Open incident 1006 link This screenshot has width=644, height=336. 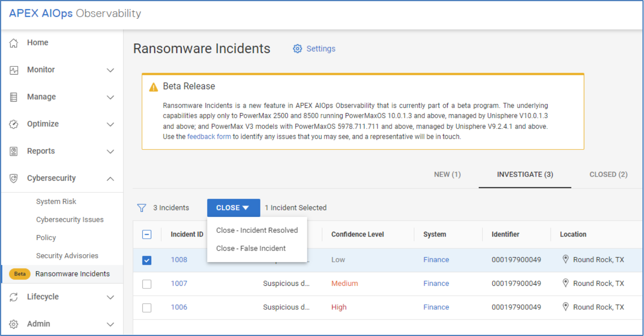pyautogui.click(x=179, y=307)
